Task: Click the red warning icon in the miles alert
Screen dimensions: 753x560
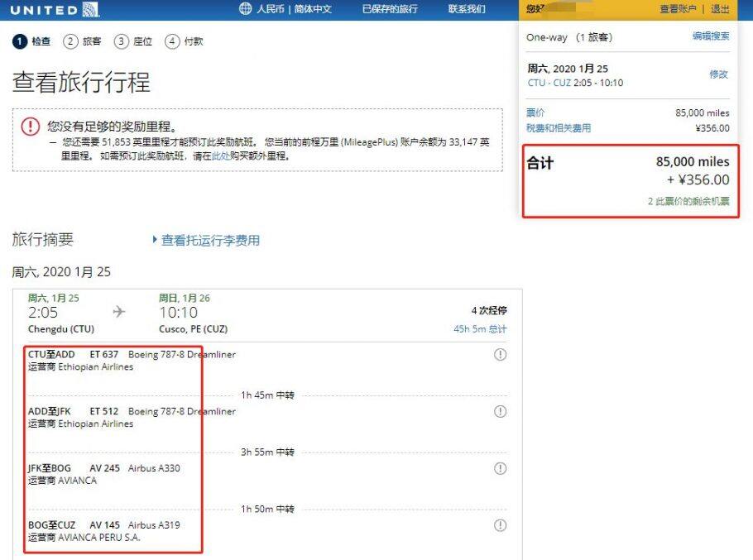Action: click(31, 127)
